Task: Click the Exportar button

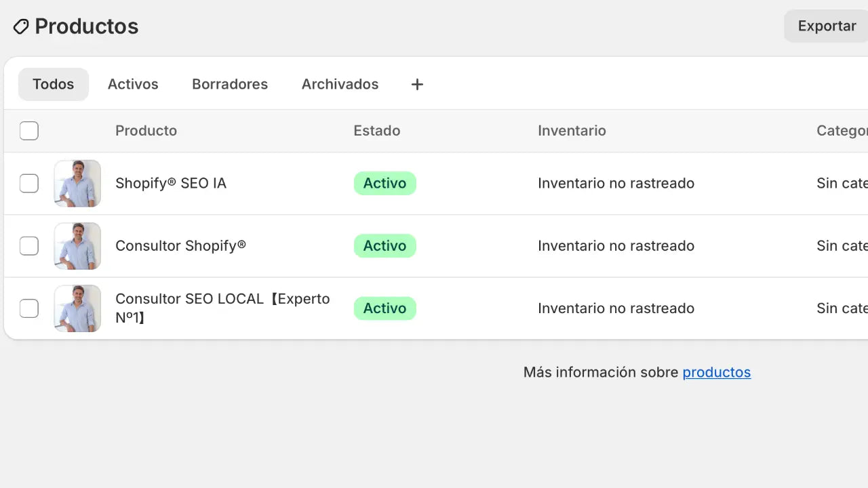Action: pyautogui.click(x=827, y=26)
